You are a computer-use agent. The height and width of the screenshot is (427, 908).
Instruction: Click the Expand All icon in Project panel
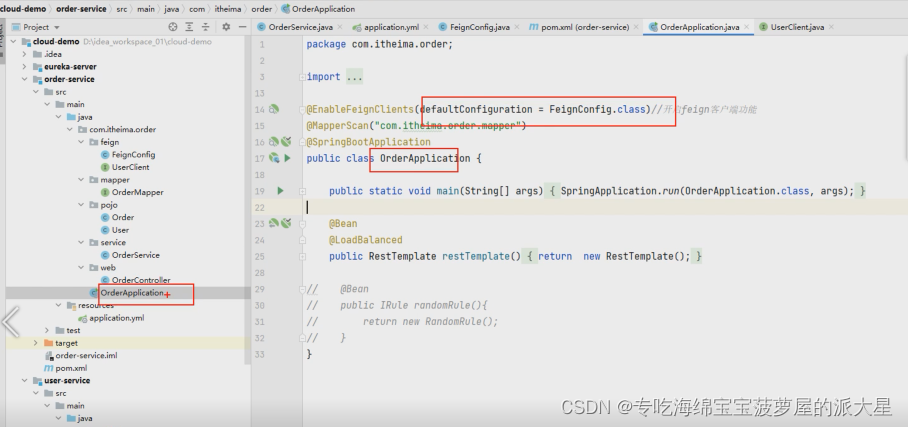(x=189, y=27)
